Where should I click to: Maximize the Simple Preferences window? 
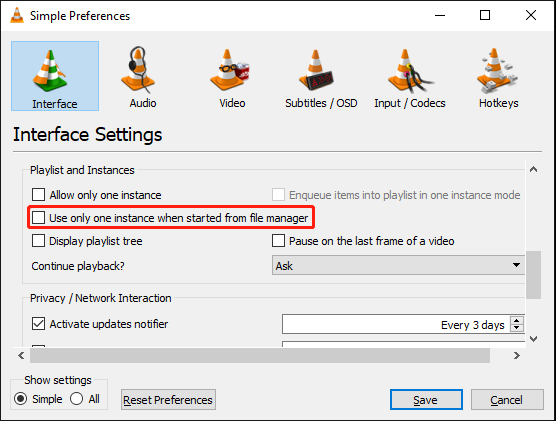pyautogui.click(x=485, y=15)
